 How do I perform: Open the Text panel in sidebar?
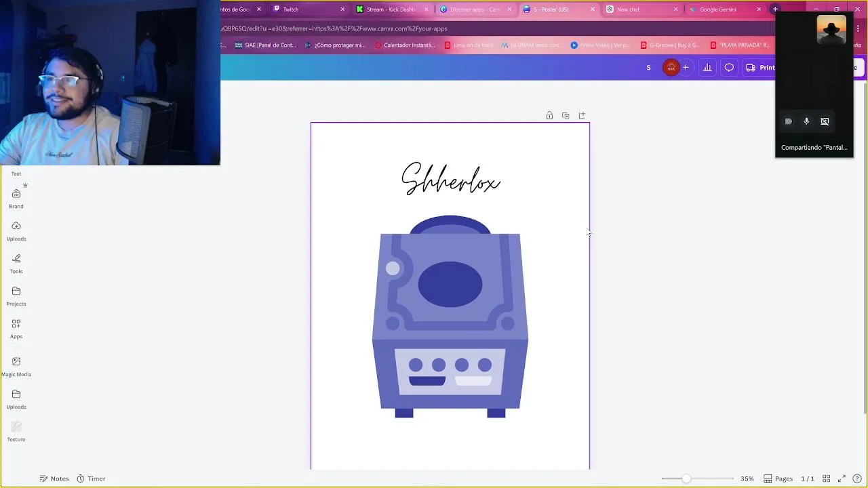(16, 174)
